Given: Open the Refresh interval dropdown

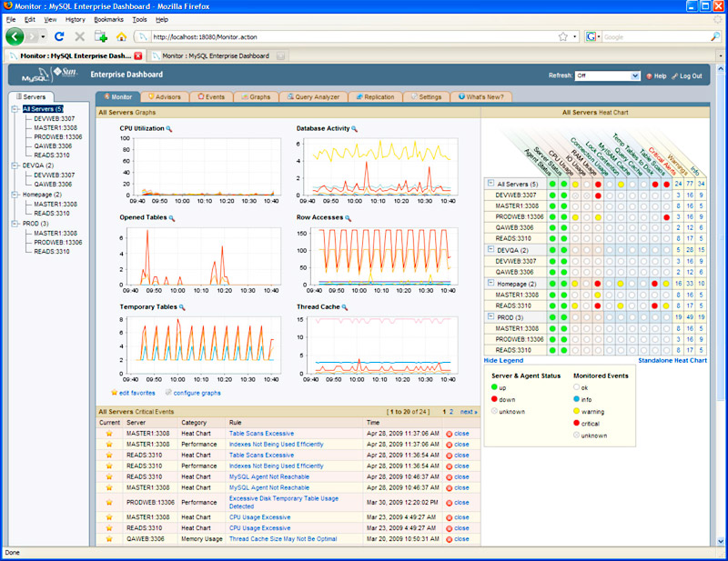Looking at the screenshot, I should click(x=607, y=75).
